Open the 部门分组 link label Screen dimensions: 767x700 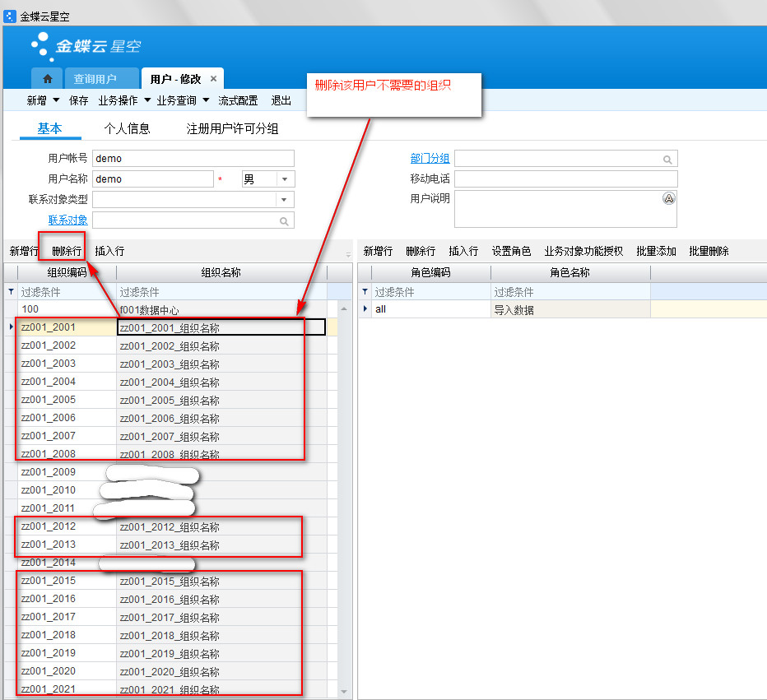tap(430, 159)
